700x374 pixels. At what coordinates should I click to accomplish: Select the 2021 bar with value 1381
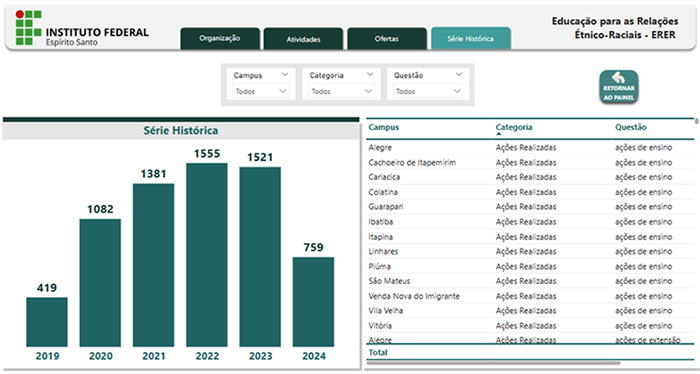pyautogui.click(x=154, y=265)
